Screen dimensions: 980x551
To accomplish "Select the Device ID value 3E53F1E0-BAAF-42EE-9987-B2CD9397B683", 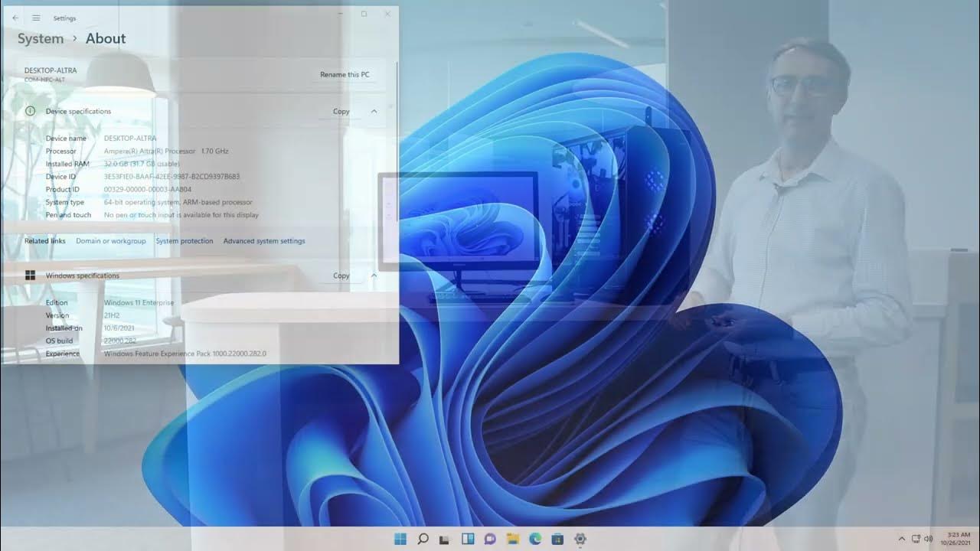I will tap(171, 177).
